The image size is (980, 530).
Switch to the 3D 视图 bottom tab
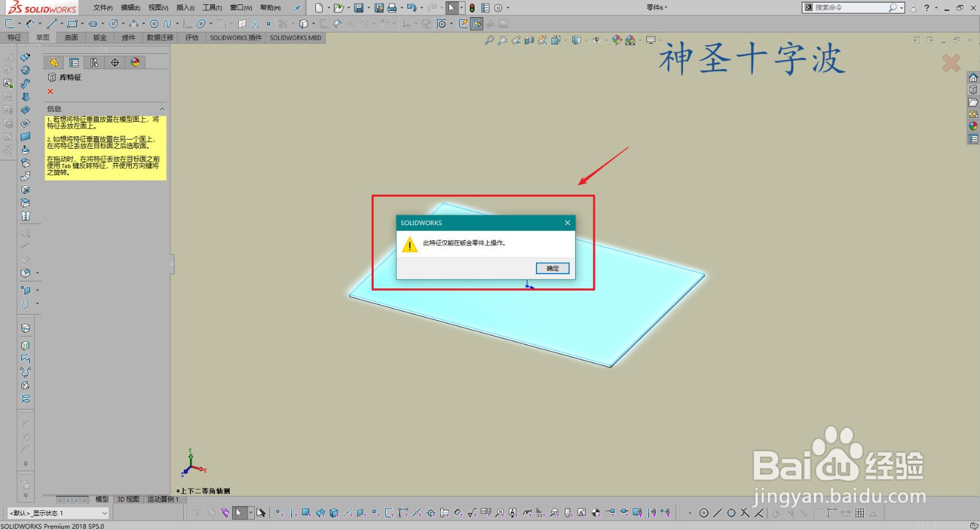tap(128, 499)
